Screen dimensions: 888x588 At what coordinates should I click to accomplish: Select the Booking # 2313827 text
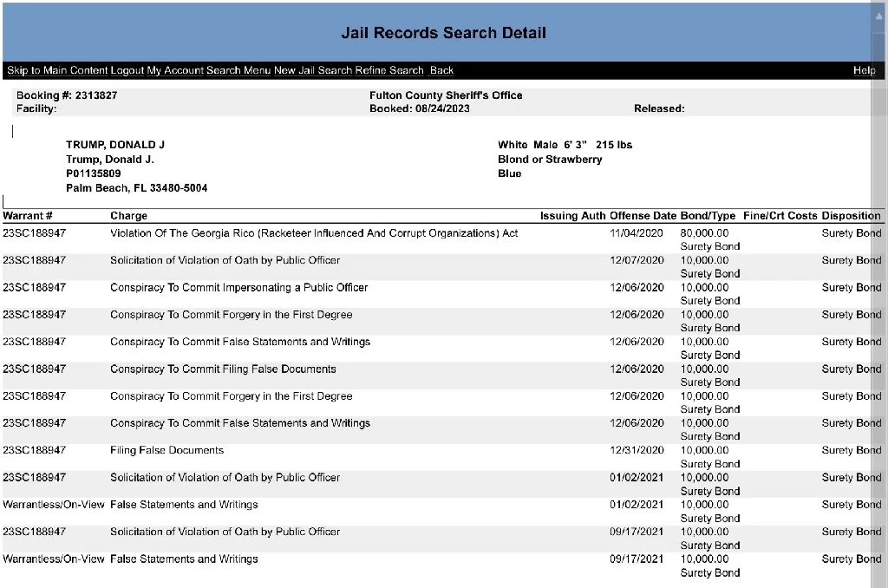pos(67,95)
